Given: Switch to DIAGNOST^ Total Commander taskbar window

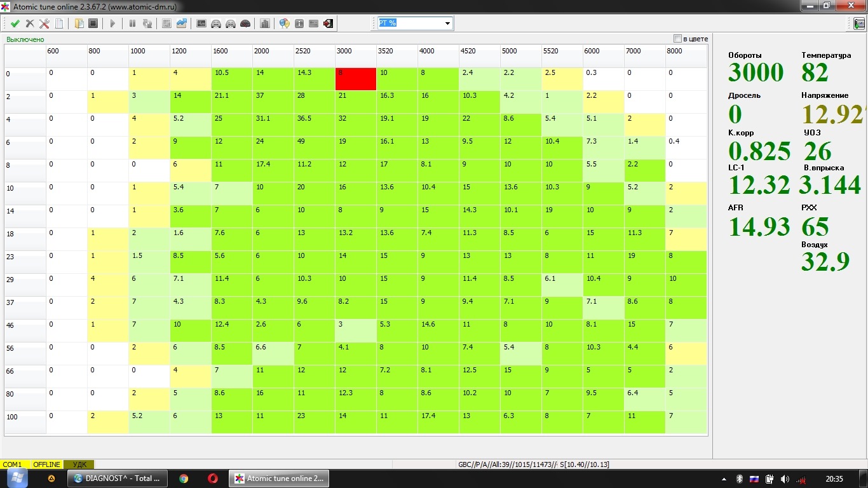Looking at the screenshot, I should 118,478.
